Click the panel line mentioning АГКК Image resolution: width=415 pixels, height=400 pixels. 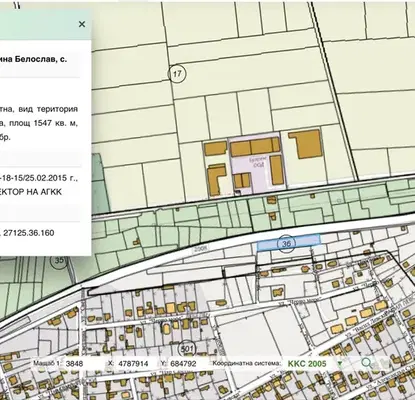point(31,192)
